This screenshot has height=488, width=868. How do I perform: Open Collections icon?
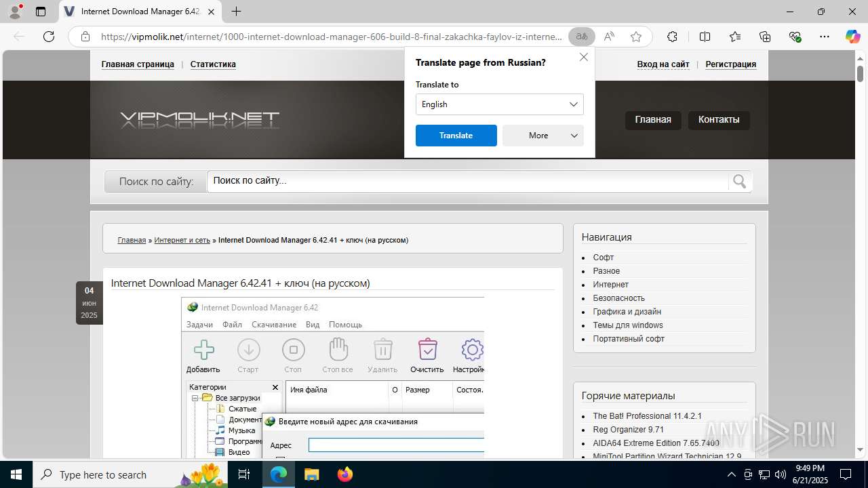765,37
